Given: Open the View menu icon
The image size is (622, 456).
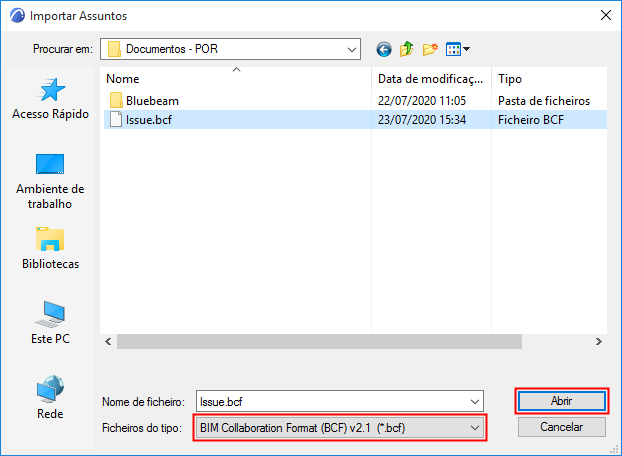Looking at the screenshot, I should click(x=457, y=49).
